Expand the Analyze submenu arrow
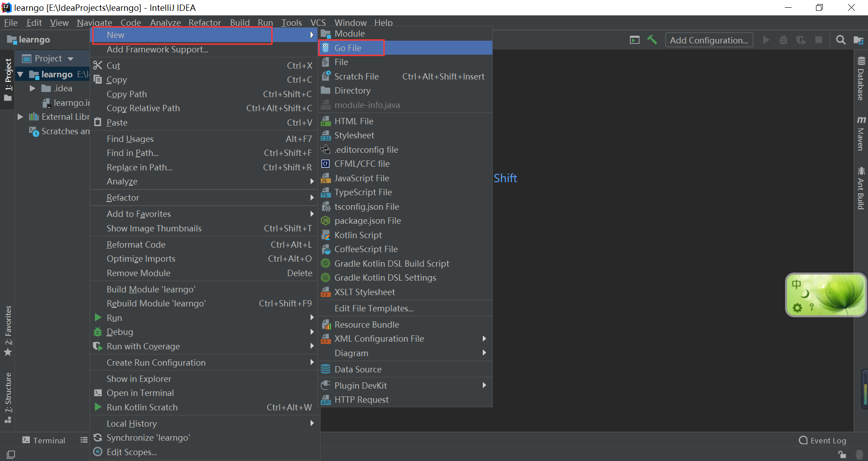The height and width of the screenshot is (461, 868). (312, 181)
